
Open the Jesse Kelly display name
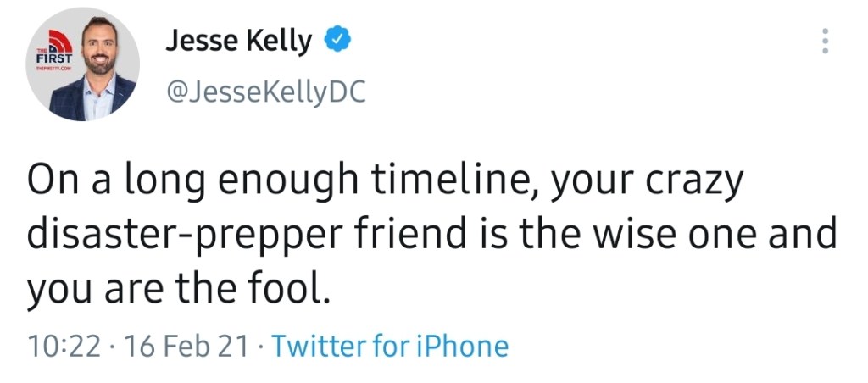click(238, 40)
